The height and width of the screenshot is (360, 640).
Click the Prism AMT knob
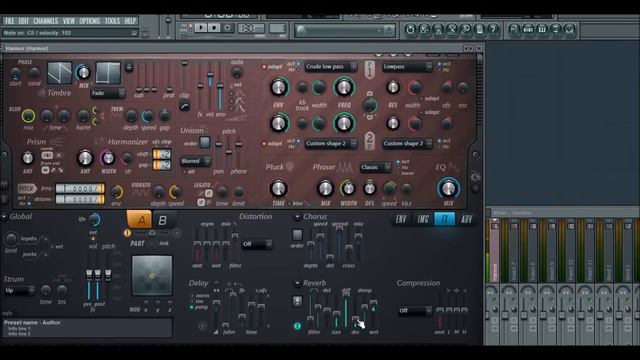tap(27, 158)
